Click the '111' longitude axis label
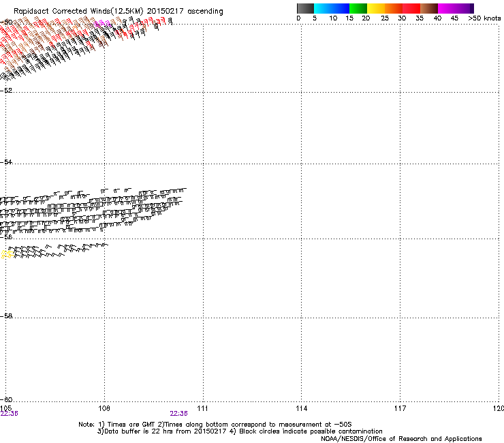504x443 pixels. [x=202, y=408]
